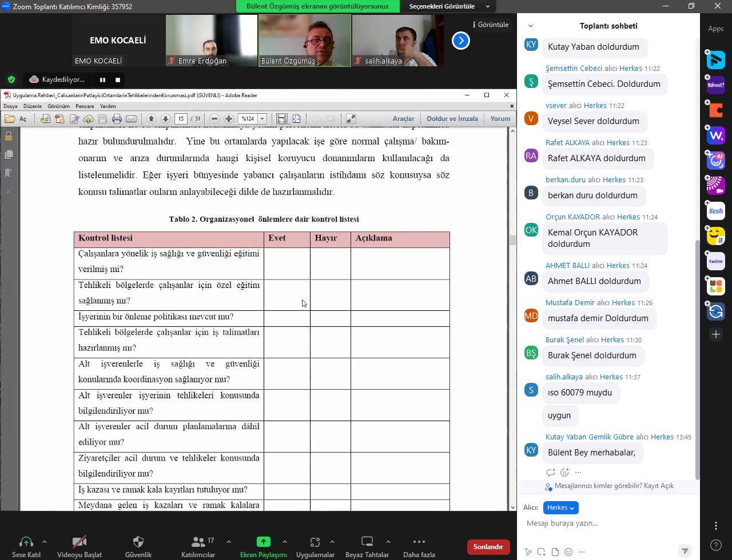Open Seçenekleri Görüntüle dropdown
This screenshot has width=732, height=560.
point(449,6)
